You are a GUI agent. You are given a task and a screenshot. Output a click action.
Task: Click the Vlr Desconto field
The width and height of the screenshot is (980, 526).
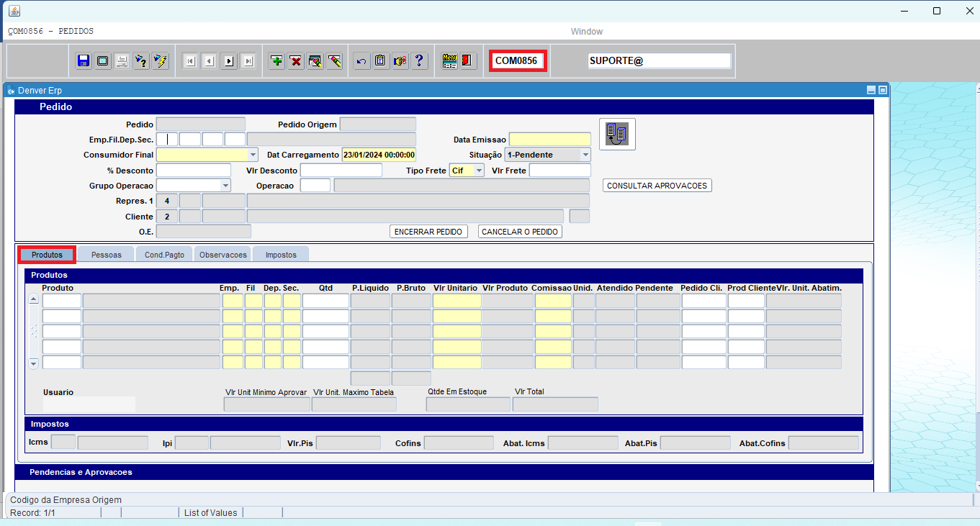click(341, 171)
